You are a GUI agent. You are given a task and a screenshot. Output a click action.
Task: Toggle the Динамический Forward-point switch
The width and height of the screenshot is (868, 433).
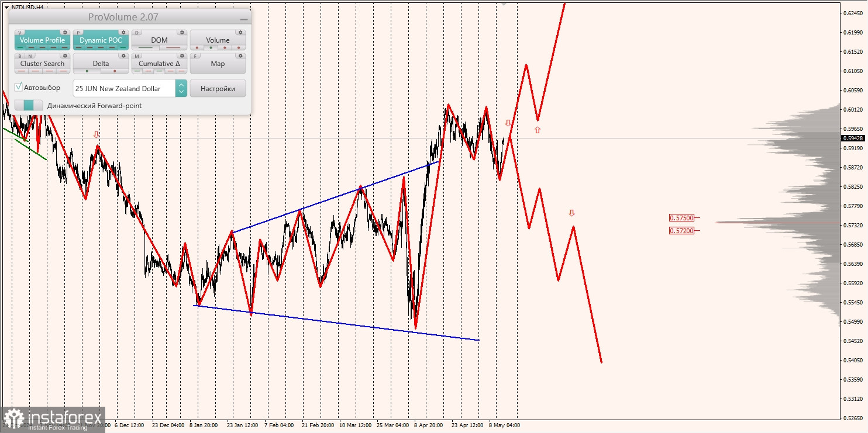[29, 105]
